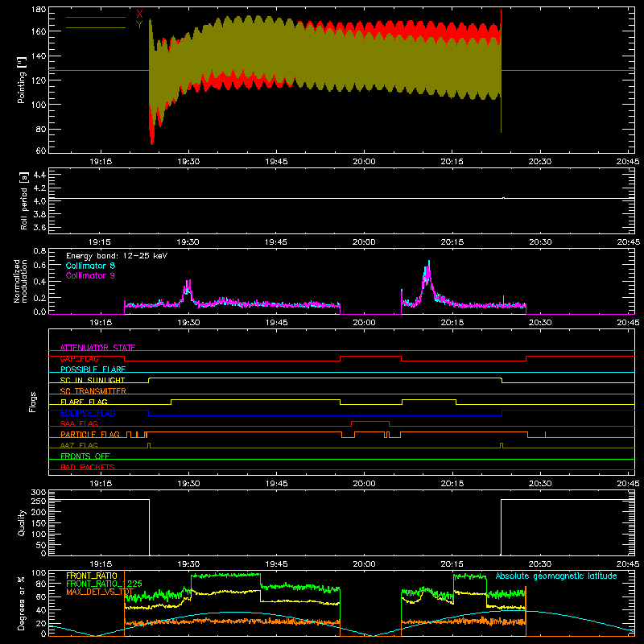Click the POSSIBLE_FLARE label
The image size is (644, 644).
[x=93, y=369]
